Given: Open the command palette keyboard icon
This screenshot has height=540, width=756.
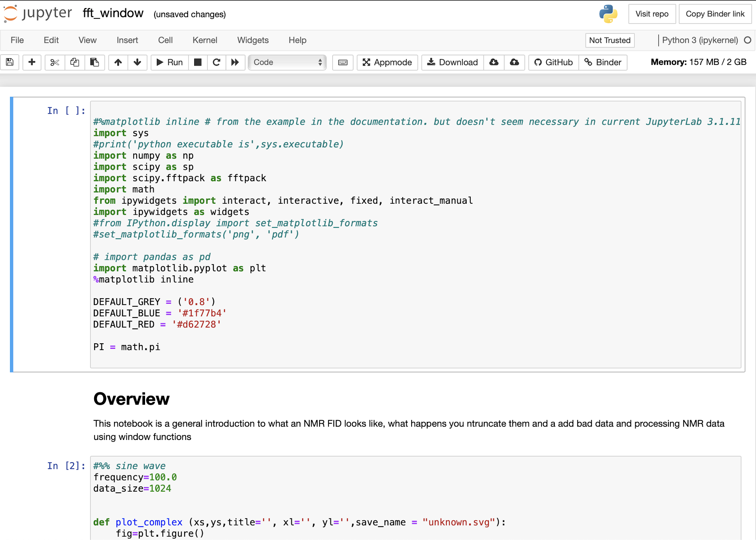Looking at the screenshot, I should (x=343, y=62).
